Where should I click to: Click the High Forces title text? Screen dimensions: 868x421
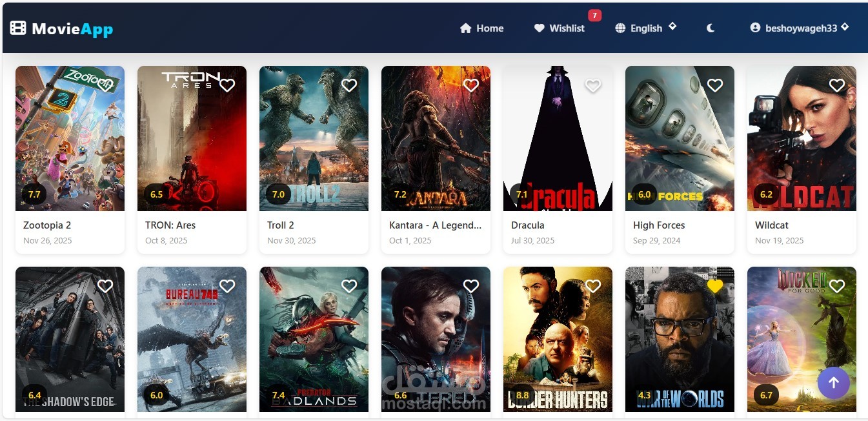tap(659, 225)
